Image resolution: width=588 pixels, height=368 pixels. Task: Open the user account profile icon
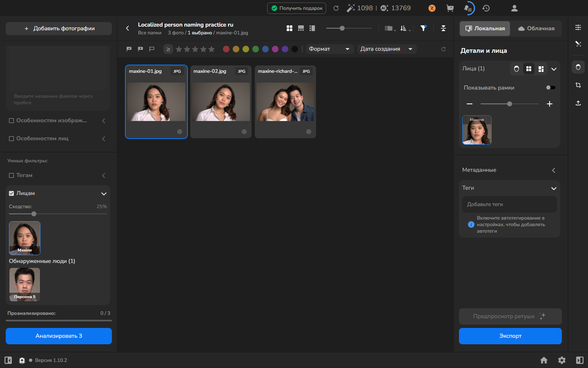coord(514,8)
